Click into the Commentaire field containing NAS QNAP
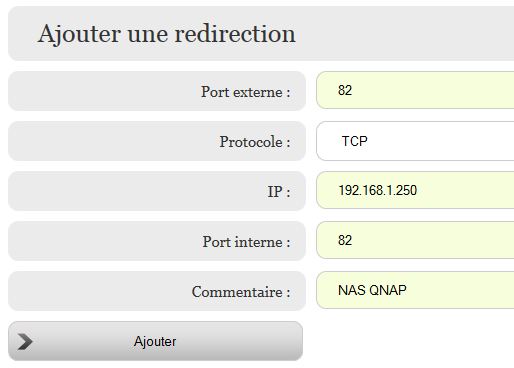 pyautogui.click(x=415, y=290)
